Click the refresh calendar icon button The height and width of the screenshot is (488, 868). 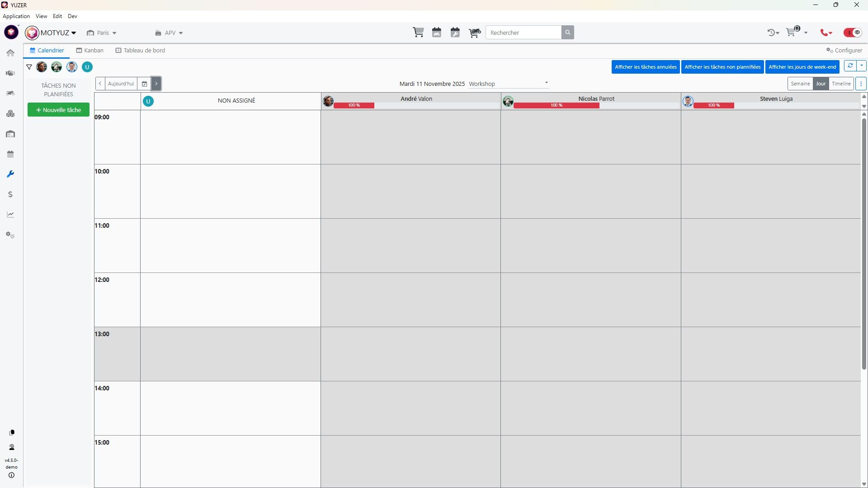pos(850,66)
